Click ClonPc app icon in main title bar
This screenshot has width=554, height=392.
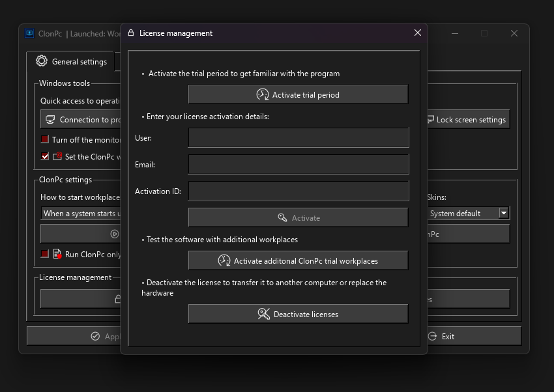coord(29,33)
